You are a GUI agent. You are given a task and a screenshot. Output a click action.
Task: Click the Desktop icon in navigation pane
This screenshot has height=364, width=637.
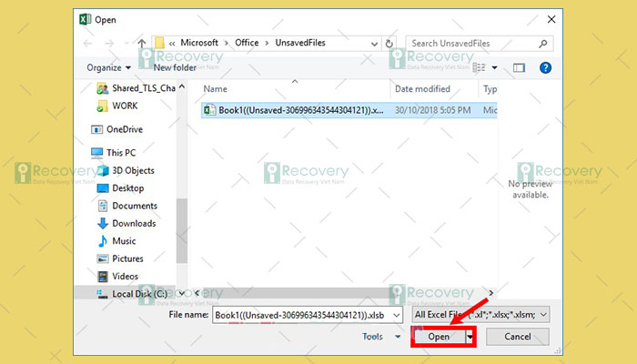103,188
